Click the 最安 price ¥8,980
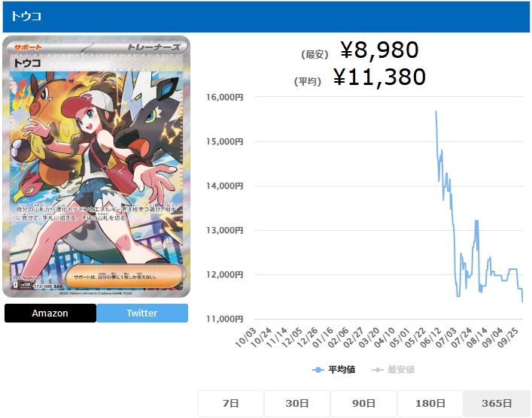532x418 pixels. point(379,50)
